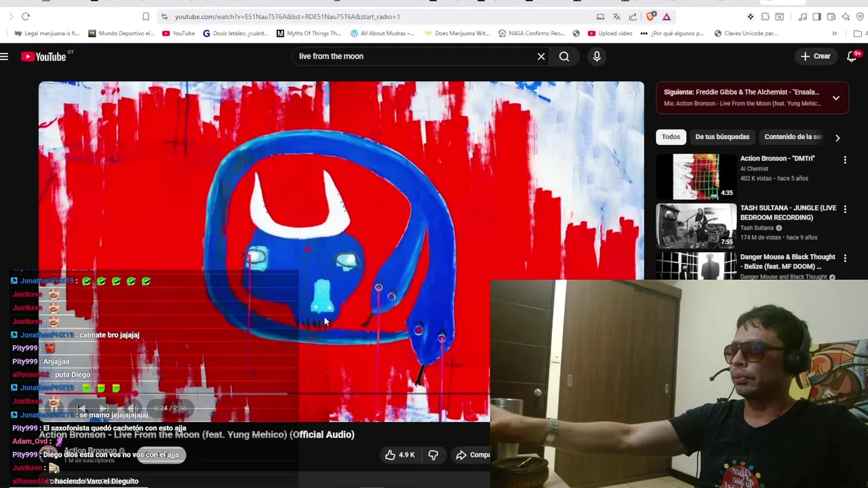Screen dimensions: 868x488
Task: Open the YouTube notifications bell
Action: pos(852,56)
